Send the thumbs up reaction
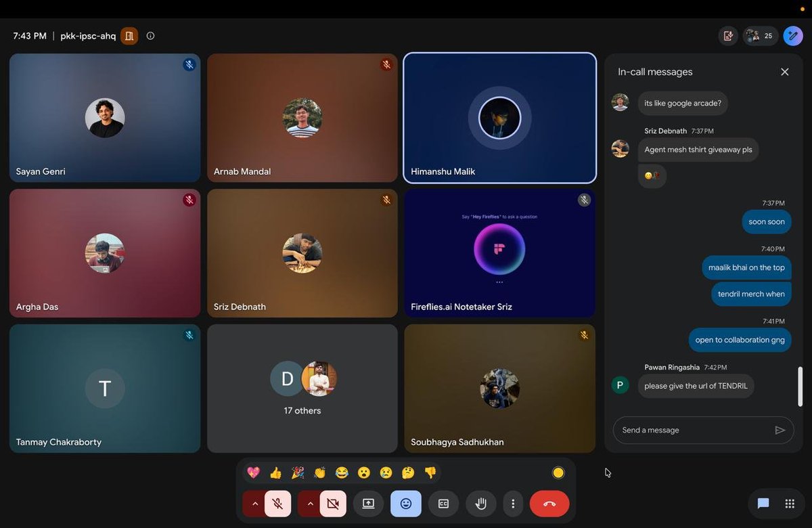The width and height of the screenshot is (812, 528). click(x=275, y=472)
